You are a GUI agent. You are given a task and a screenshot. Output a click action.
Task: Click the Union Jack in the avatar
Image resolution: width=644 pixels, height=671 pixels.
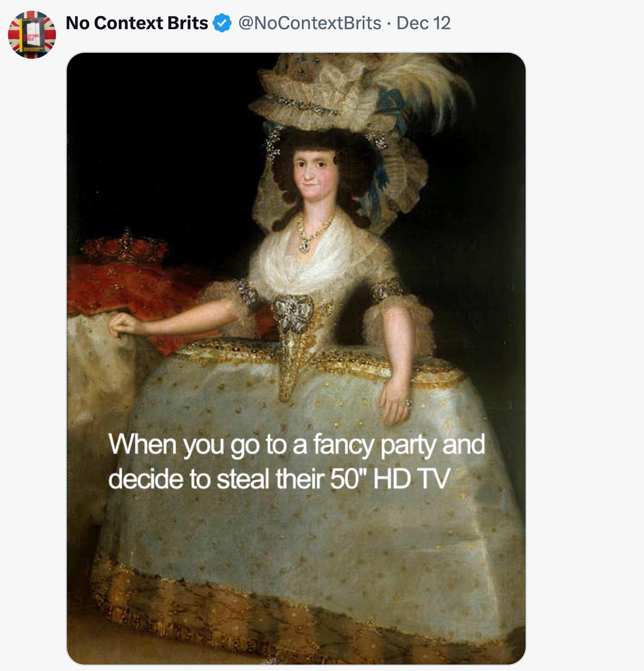click(32, 35)
